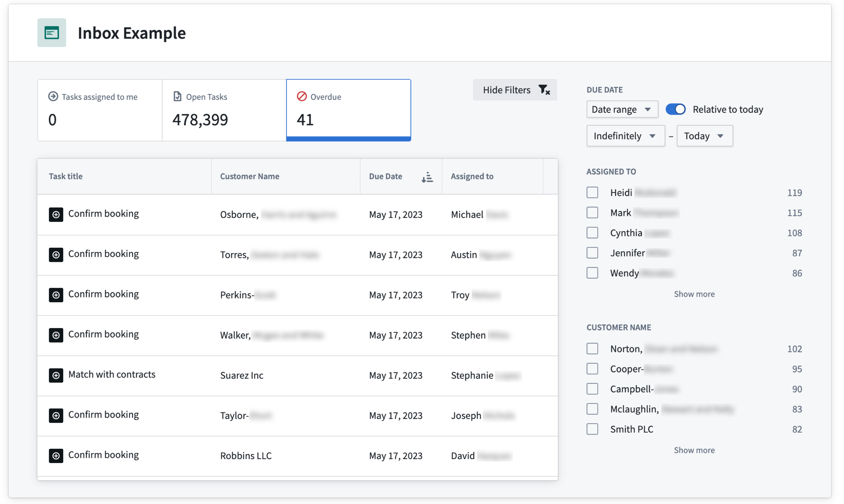This screenshot has height=504, width=844.
Task: Click the task icon in Robbins LLC row
Action: click(56, 455)
